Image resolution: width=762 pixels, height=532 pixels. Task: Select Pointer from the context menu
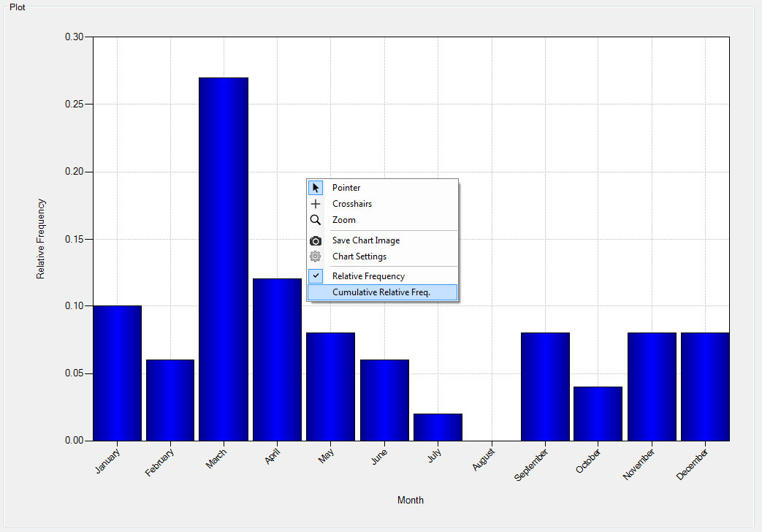(346, 187)
